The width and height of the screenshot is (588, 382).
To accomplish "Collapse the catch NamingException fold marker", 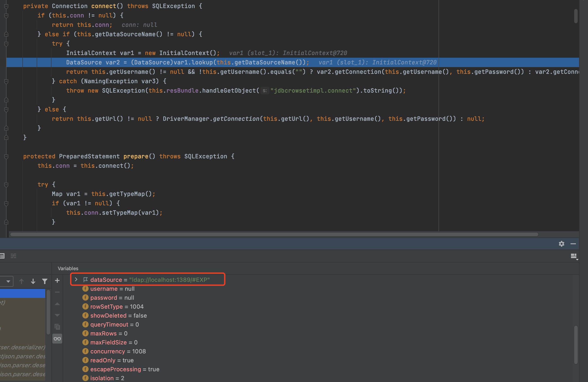I will pyautogui.click(x=6, y=81).
